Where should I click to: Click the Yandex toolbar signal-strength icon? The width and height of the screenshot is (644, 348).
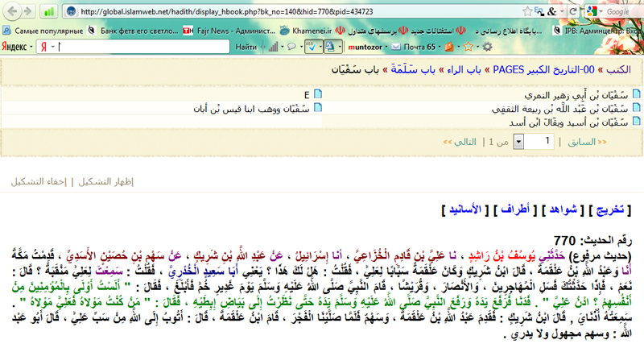click(273, 47)
